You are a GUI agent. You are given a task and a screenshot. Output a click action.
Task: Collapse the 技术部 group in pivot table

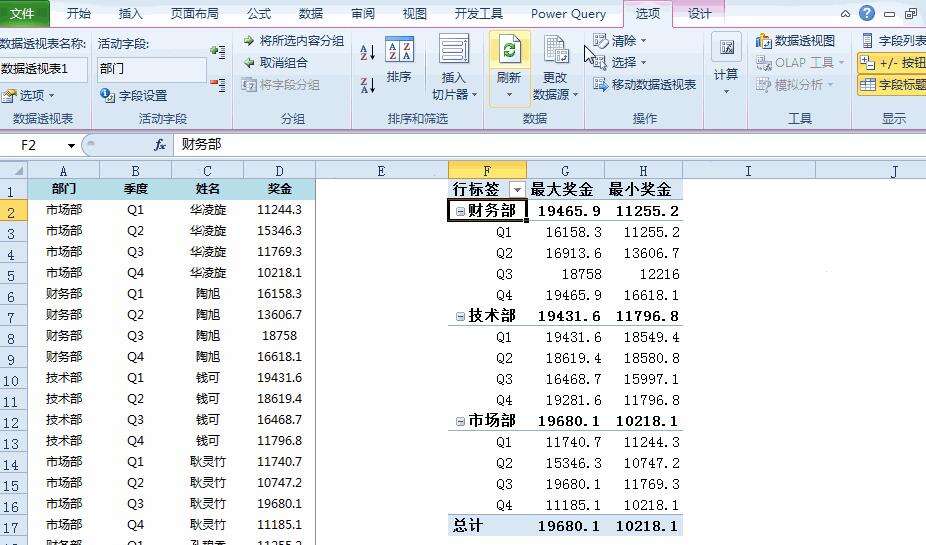[461, 316]
